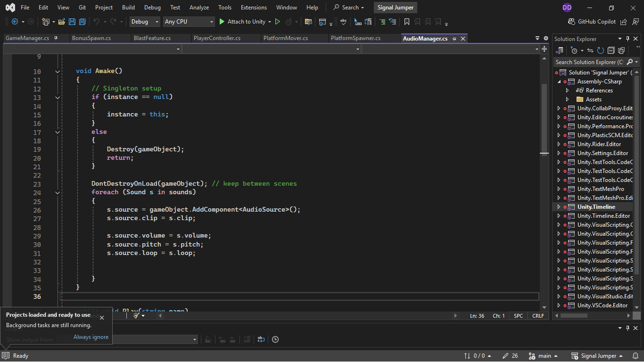The height and width of the screenshot is (362, 644).
Task: Click the Find in Files icon
Action: click(308, 21)
